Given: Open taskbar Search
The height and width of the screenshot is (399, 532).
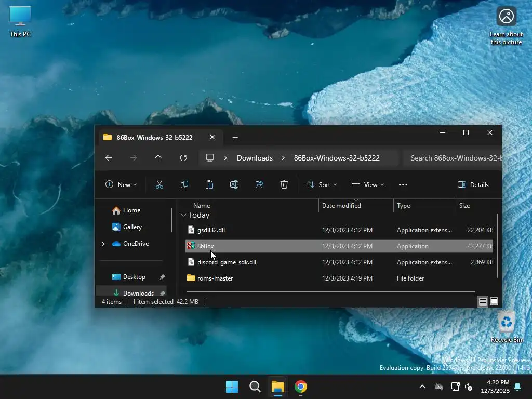Looking at the screenshot, I should coord(255,387).
